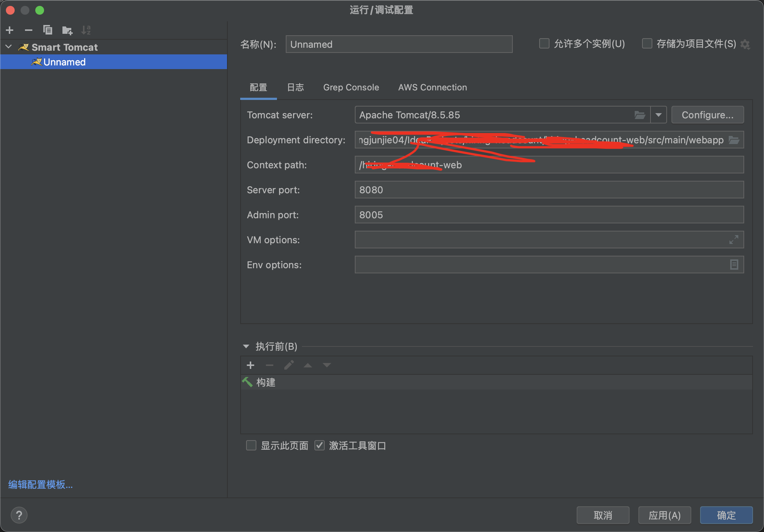
Task: Click the Server port field showing 8080
Action: click(549, 190)
